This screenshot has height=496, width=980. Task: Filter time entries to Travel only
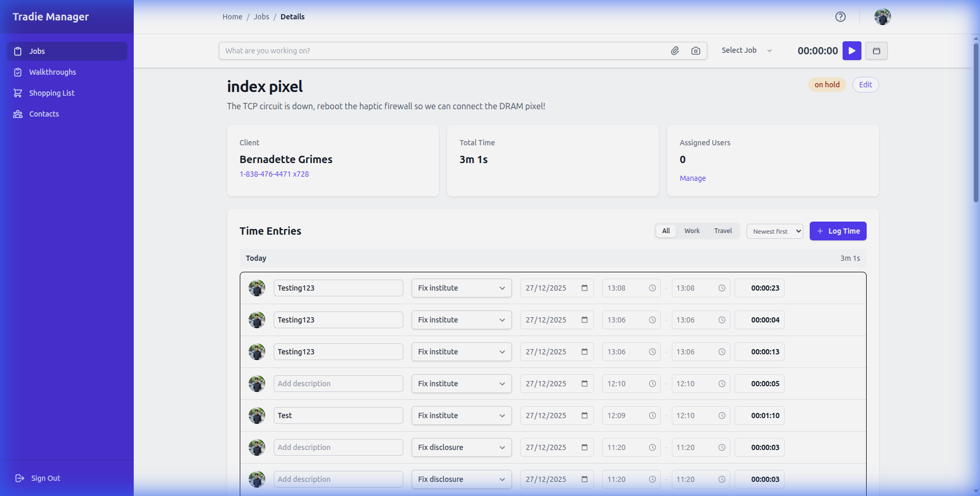coord(722,230)
